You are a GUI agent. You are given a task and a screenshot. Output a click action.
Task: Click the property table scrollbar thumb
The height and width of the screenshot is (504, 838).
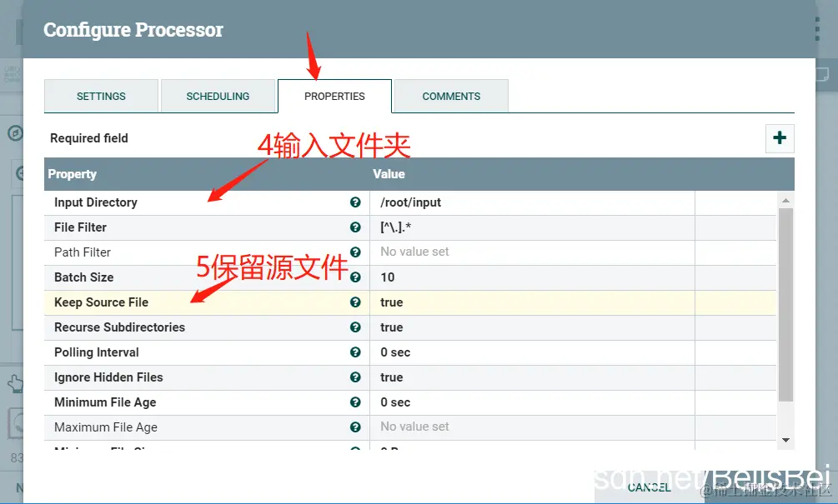pos(785,304)
